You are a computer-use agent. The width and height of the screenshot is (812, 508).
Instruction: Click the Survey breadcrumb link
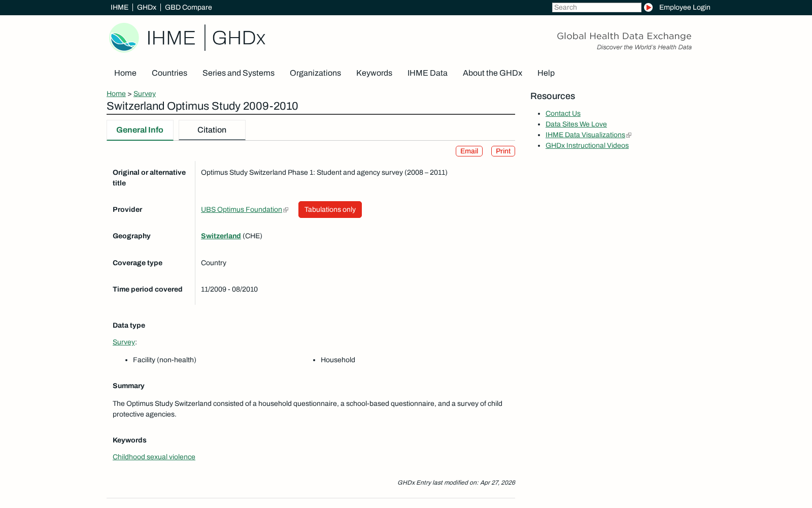(145, 93)
